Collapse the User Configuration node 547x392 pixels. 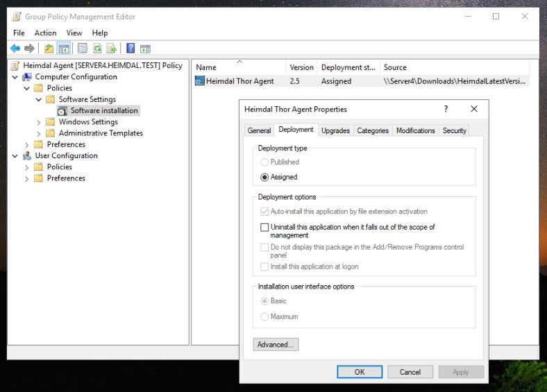15,156
